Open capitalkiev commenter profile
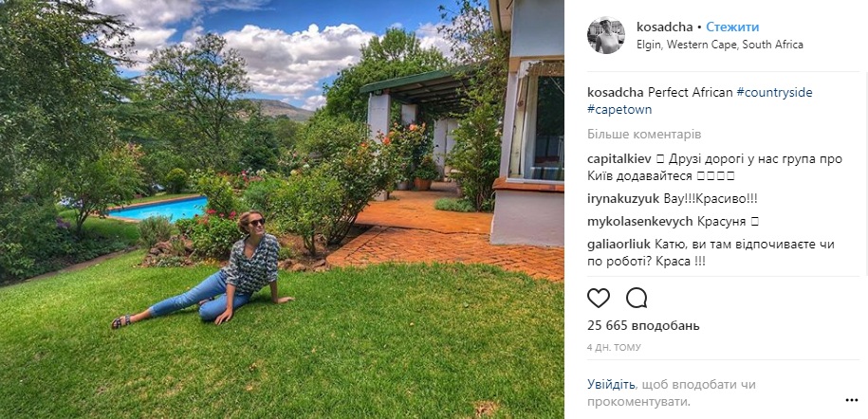Viewport: 868px width, 419px height. (x=619, y=159)
